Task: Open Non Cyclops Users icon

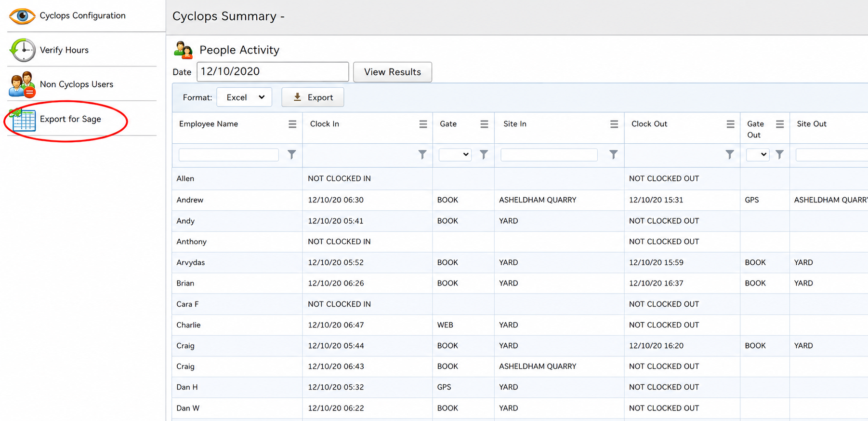Action: coord(22,84)
